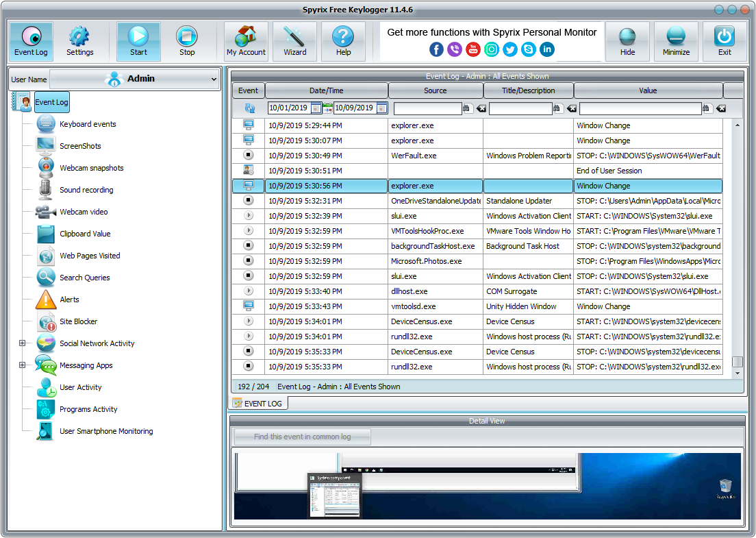This screenshot has height=538, width=756.
Task: Select User Activity in sidebar
Action: pyautogui.click(x=81, y=387)
